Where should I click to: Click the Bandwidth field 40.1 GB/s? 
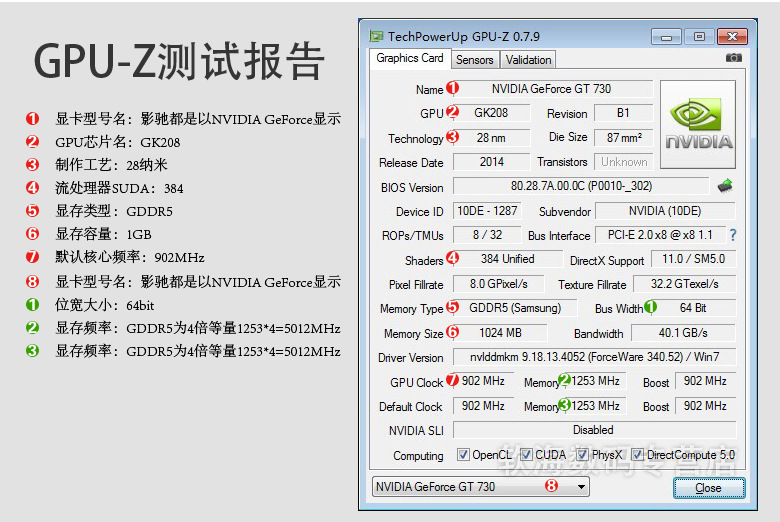click(683, 332)
